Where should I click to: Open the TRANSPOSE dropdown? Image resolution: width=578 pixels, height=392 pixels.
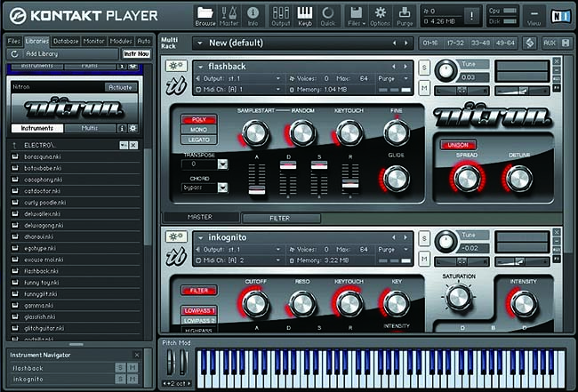[x=222, y=164]
